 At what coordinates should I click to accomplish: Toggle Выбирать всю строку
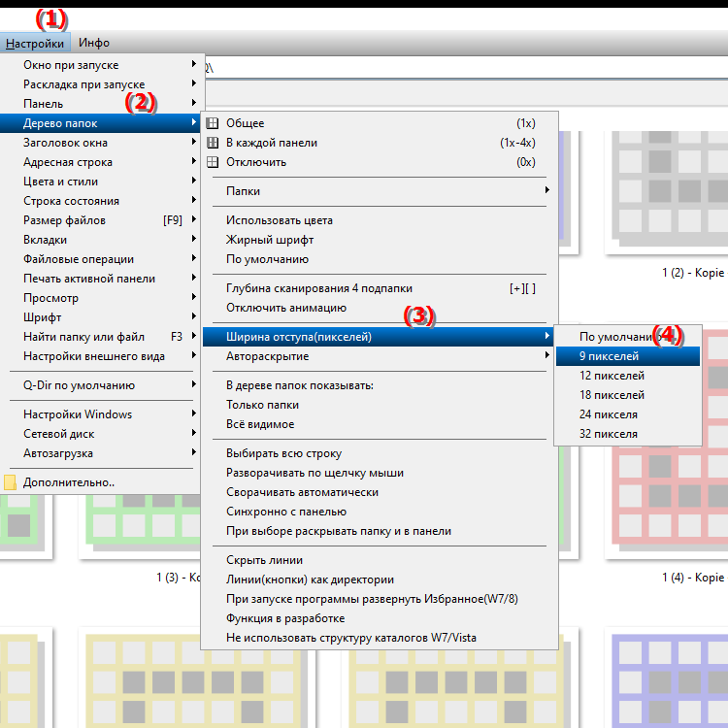(x=380, y=453)
